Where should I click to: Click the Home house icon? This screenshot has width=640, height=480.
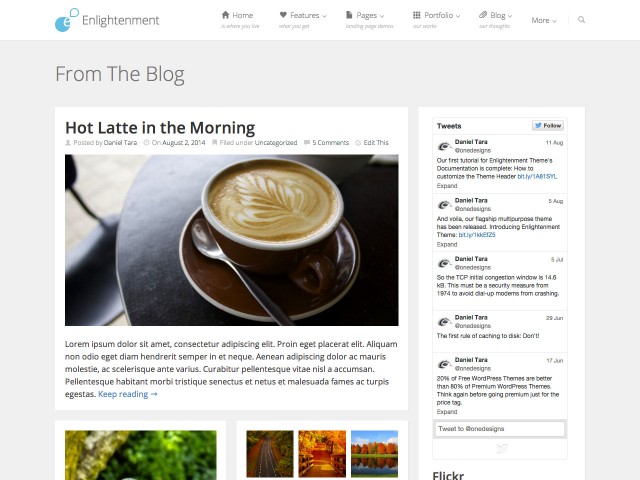225,15
